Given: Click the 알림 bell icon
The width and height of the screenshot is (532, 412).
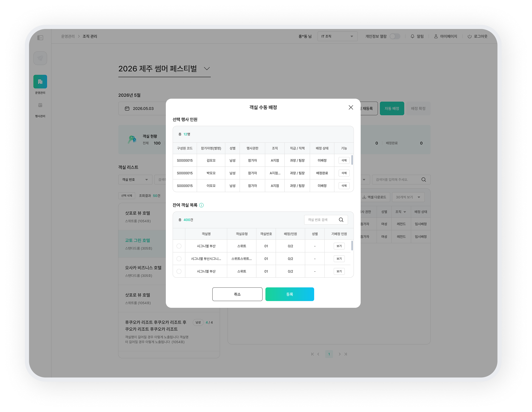Looking at the screenshot, I should pyautogui.click(x=412, y=36).
